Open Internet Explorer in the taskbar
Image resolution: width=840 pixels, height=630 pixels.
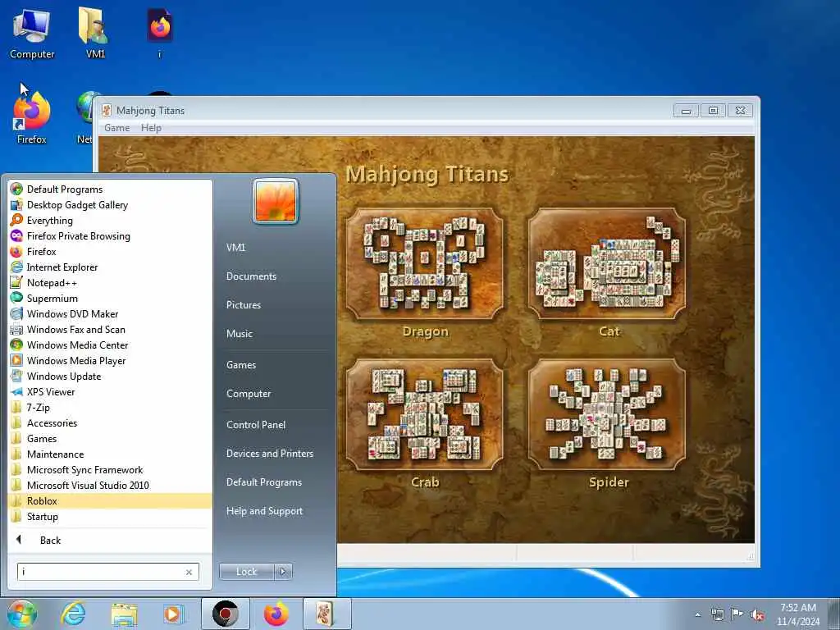73,614
